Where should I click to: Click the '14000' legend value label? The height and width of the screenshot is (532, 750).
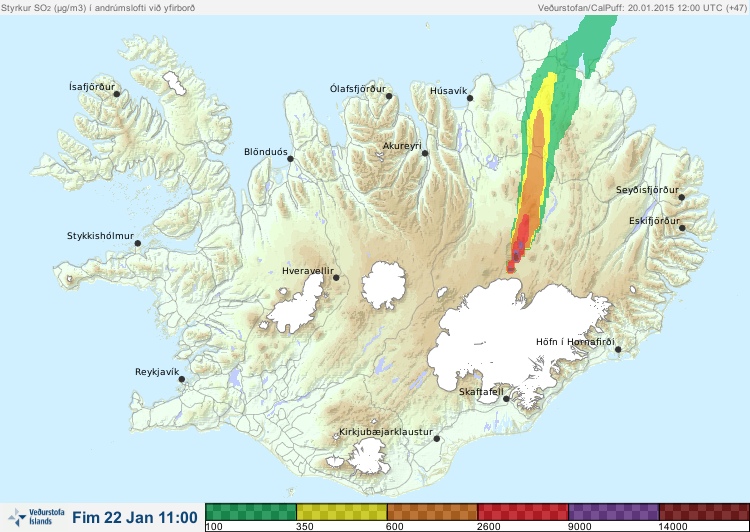pos(673,527)
